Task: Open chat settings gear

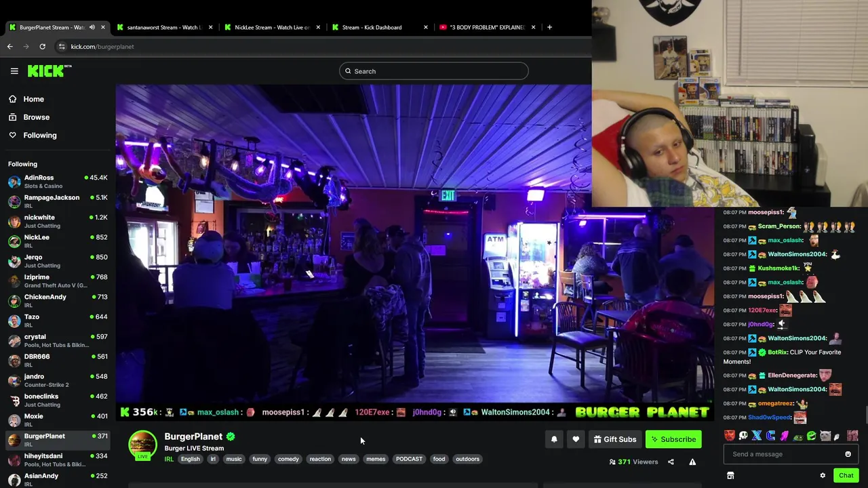Action: pos(823,475)
